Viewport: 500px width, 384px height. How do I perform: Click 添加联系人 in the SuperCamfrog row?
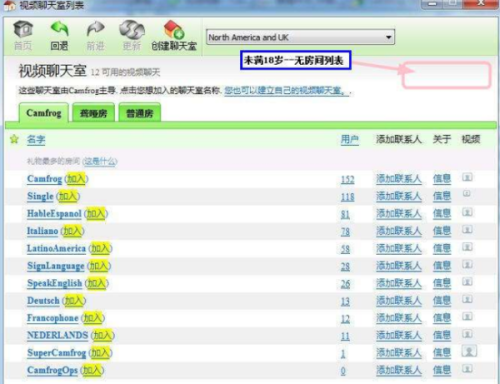tap(399, 353)
